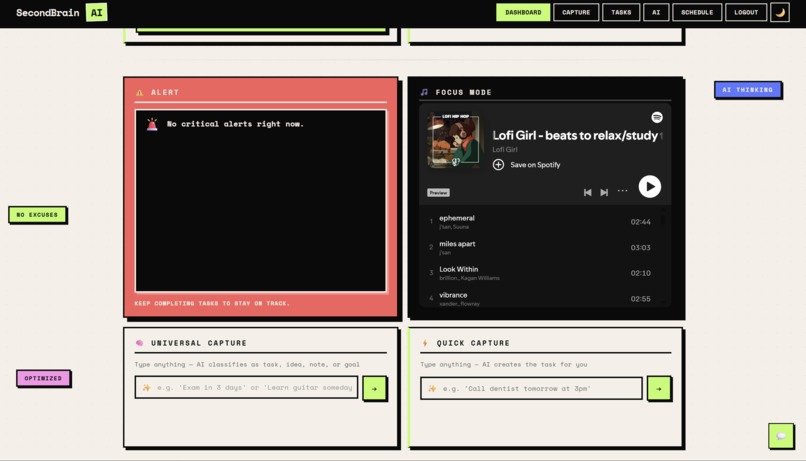
Task: Click the sparkle icon in the Quick Capture field
Action: click(432, 389)
